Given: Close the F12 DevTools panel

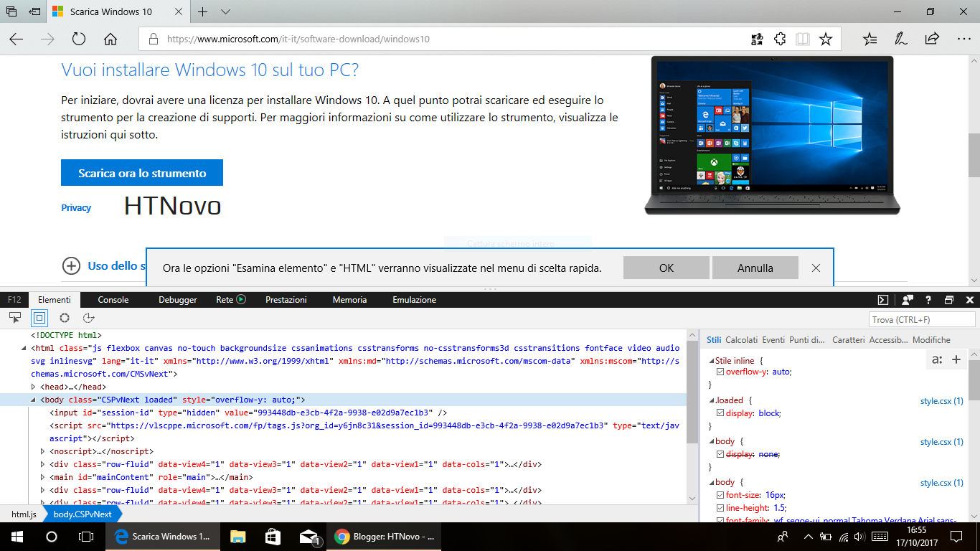Looking at the screenshot, I should click(970, 300).
